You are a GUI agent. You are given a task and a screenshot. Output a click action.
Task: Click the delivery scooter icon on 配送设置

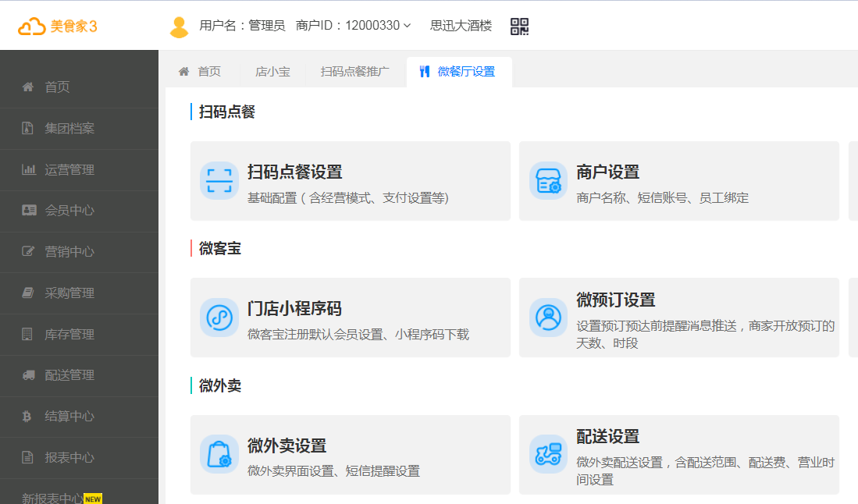point(548,453)
